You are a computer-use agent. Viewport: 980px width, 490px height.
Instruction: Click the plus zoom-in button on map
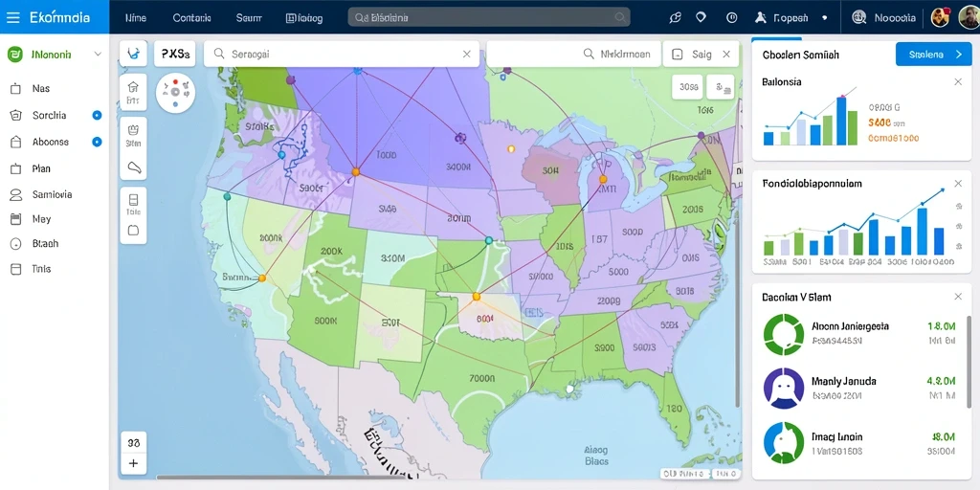(133, 463)
